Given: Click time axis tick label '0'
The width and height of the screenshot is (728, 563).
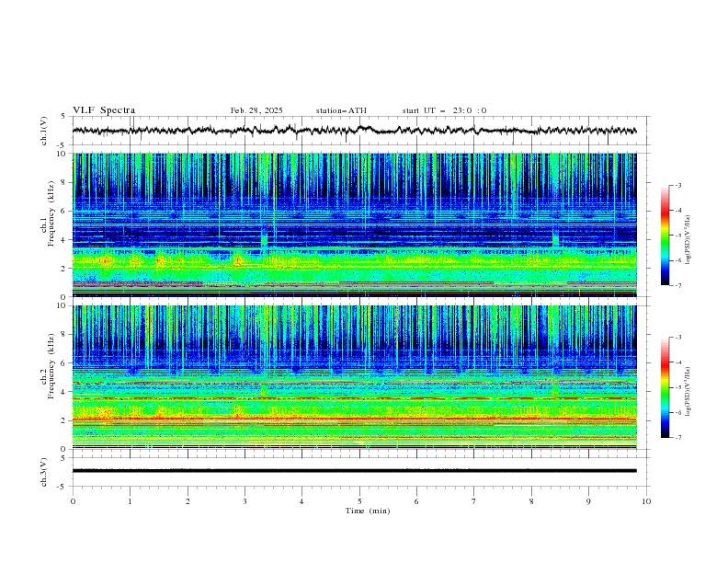Looking at the screenshot, I should [x=73, y=501].
